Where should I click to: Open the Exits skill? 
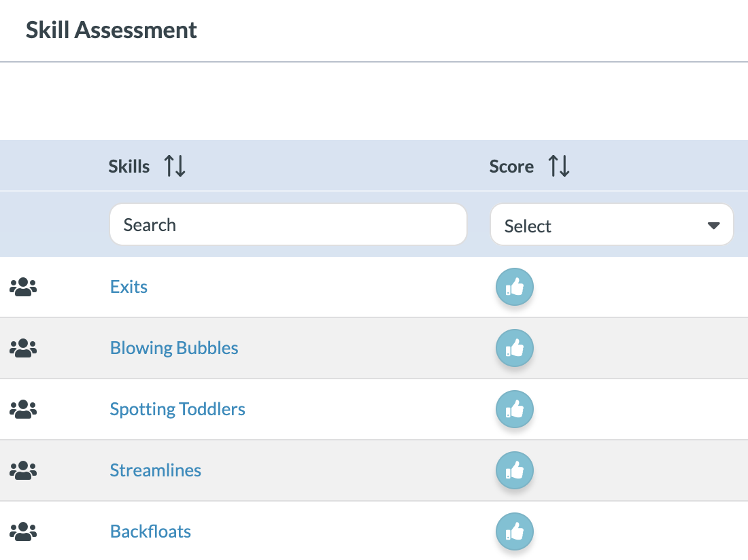(x=129, y=287)
